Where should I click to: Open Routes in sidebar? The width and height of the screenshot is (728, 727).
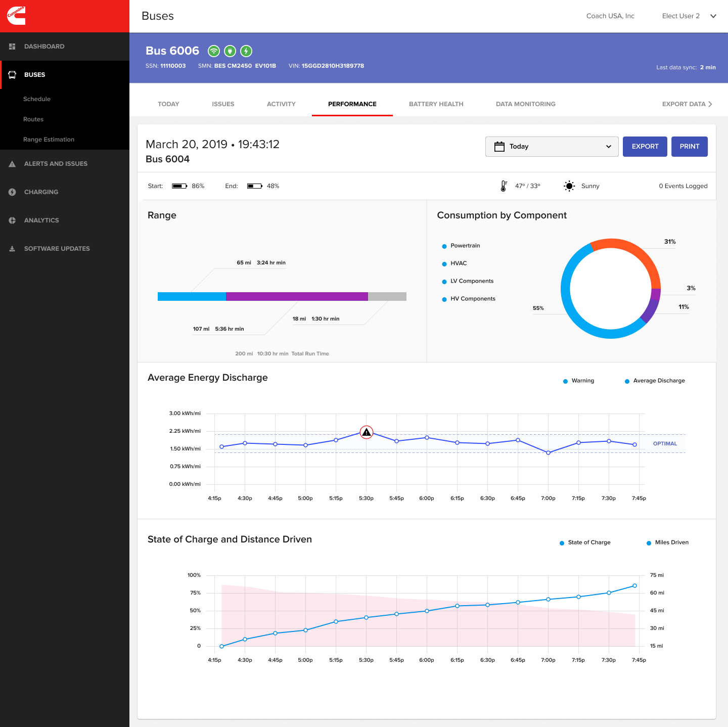pyautogui.click(x=33, y=119)
